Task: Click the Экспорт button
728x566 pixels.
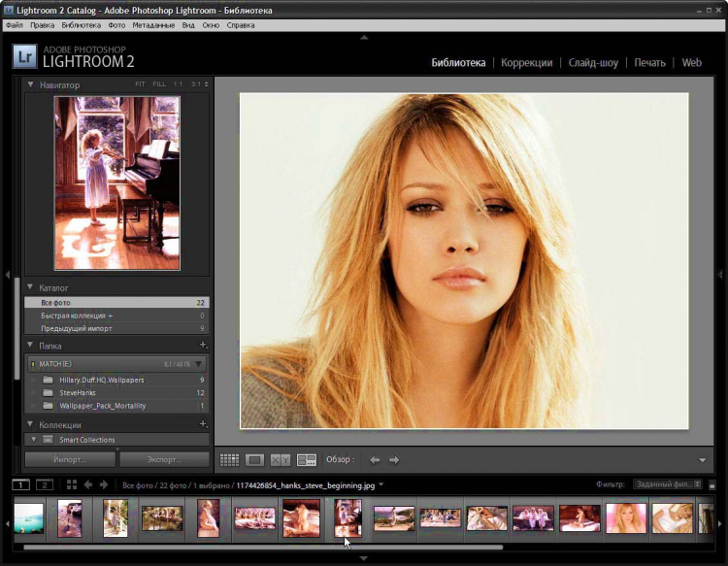Action: pyautogui.click(x=164, y=459)
